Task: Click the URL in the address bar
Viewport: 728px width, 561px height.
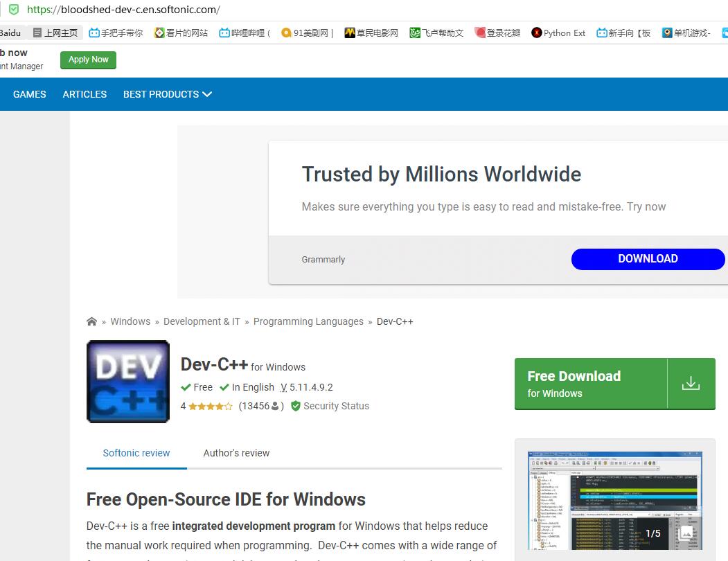Action: [123, 9]
